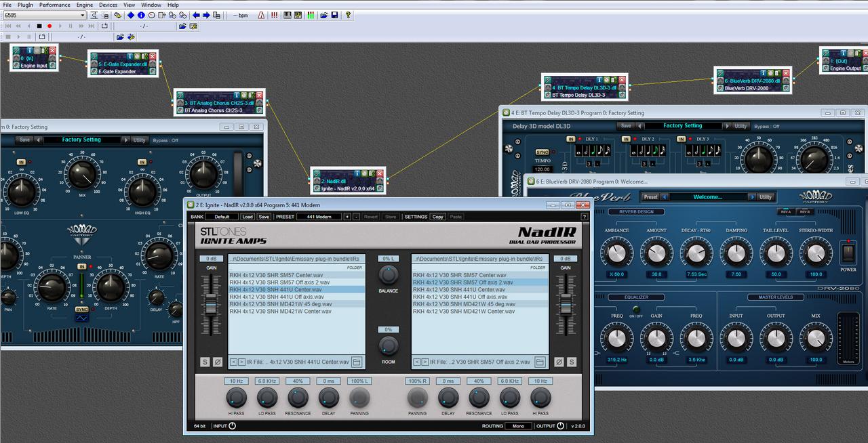Toggle right channel solo S button in NadIR
The height and width of the screenshot is (443, 868).
571,362
